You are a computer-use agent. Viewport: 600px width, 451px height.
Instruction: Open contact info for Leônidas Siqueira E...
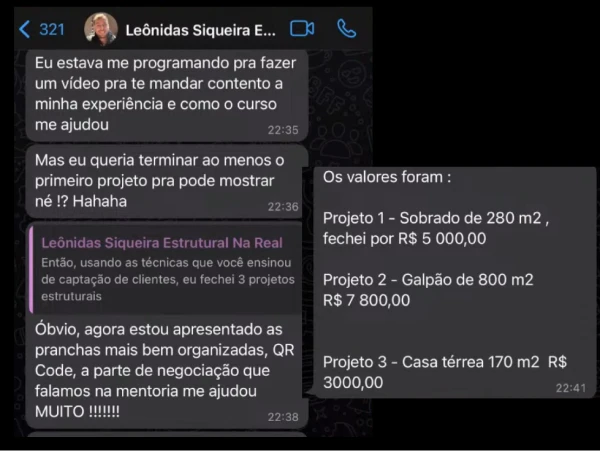pyautogui.click(x=201, y=30)
